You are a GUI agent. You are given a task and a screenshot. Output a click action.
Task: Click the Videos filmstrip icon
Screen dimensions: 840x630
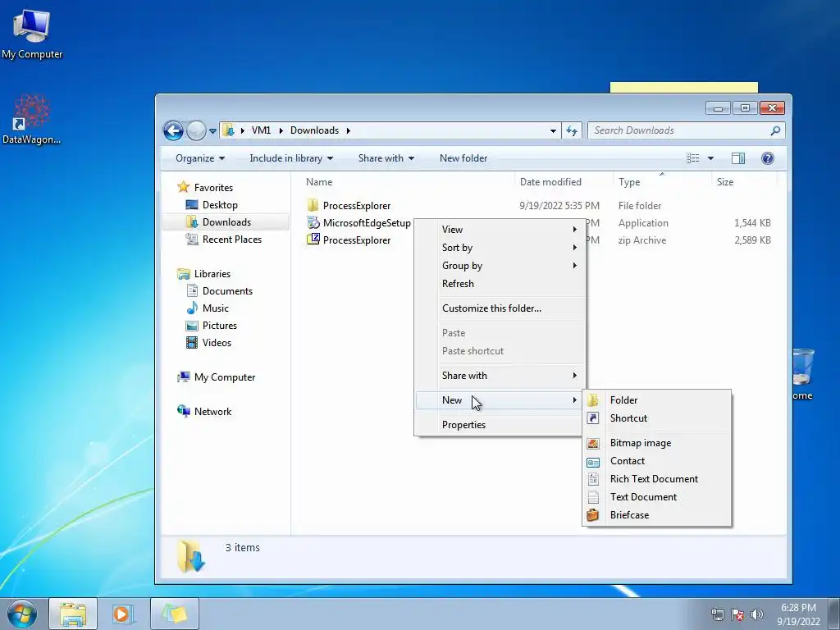pyautogui.click(x=191, y=342)
